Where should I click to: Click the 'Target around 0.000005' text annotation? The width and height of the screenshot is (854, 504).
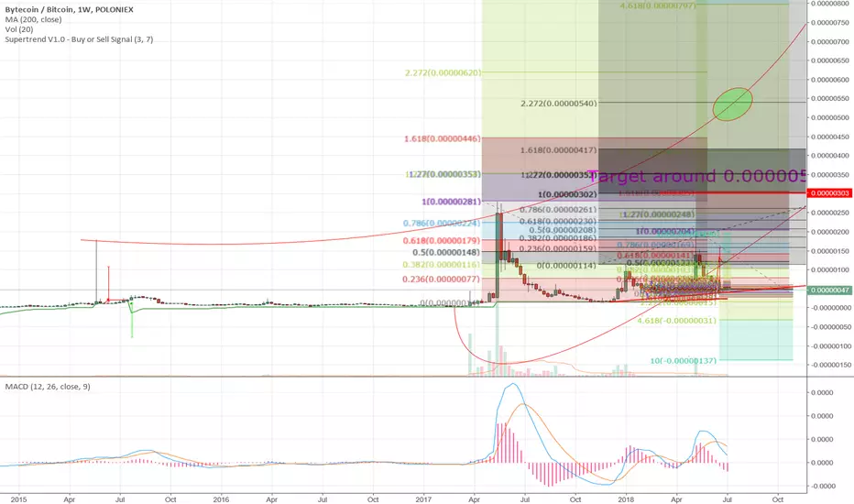(697, 176)
